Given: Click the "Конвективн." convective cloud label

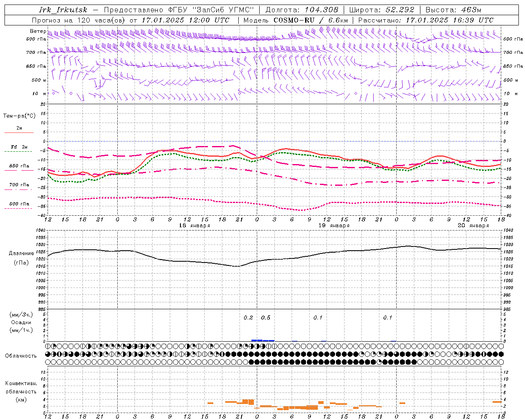Looking at the screenshot, I should [x=21, y=383].
